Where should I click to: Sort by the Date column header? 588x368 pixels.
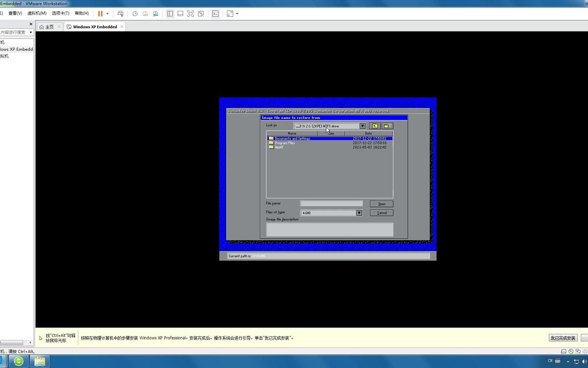369,133
